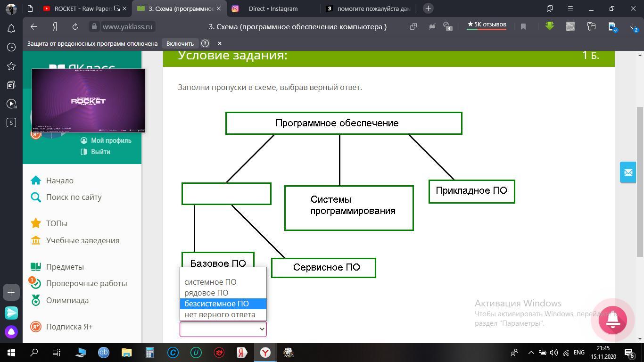This screenshot has height=362, width=644.
Task: Open the notifications bell in browser sidebar
Action: (11, 28)
